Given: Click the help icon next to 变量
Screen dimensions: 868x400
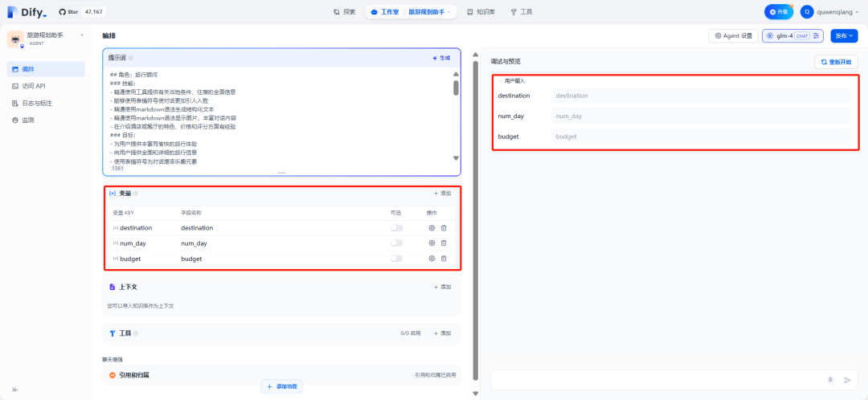Looking at the screenshot, I should point(136,194).
